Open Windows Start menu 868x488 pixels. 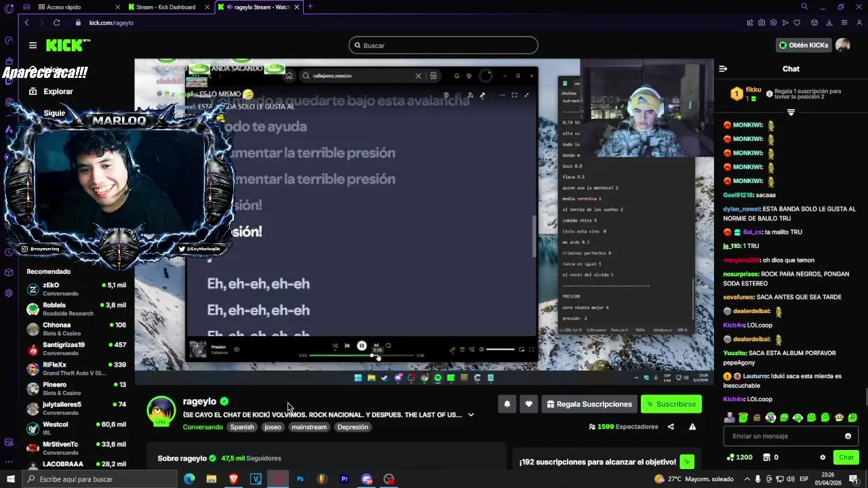[10, 479]
